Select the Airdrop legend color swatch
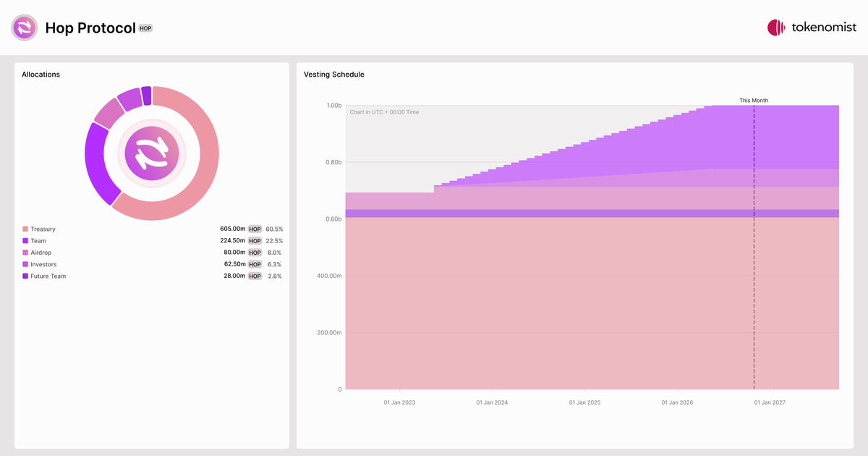 (x=25, y=253)
